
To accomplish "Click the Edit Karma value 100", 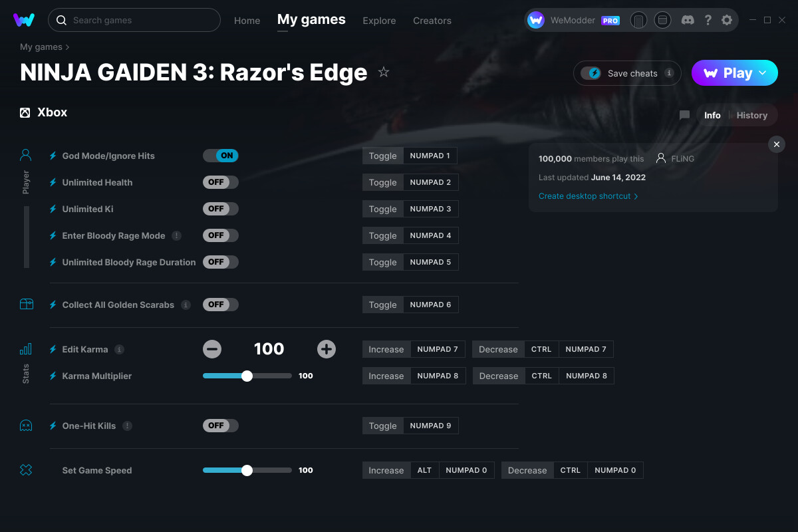I will 269,349.
